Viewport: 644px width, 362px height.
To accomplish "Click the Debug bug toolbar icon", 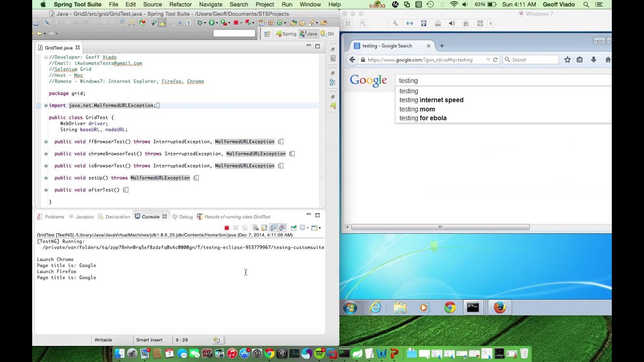I will pos(200,23).
